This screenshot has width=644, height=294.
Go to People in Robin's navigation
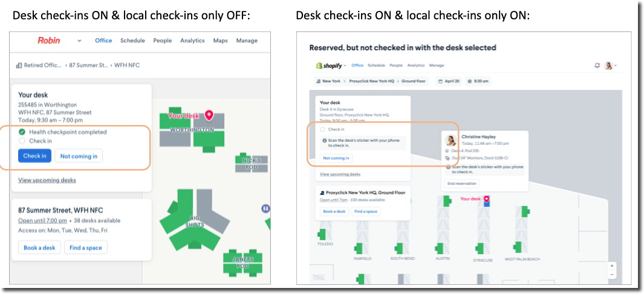162,40
